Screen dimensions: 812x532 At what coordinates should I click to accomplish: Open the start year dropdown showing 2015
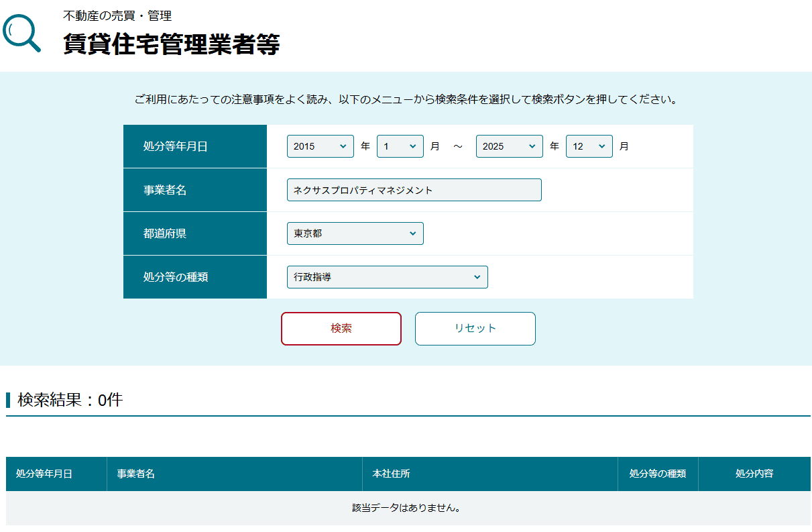320,146
